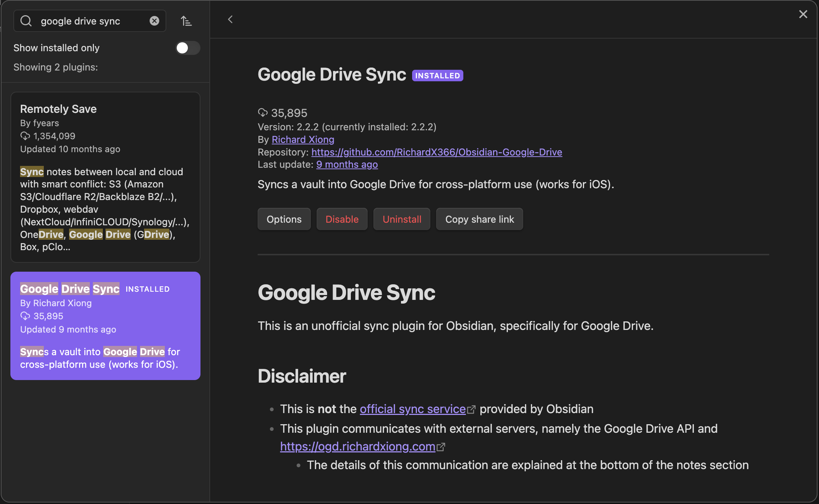Click 'By fyears' author text

click(x=40, y=123)
